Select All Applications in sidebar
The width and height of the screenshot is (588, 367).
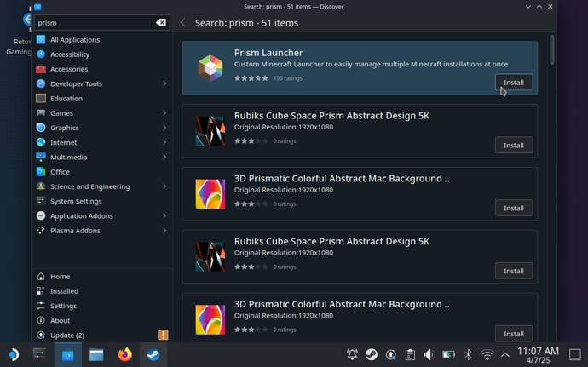75,40
